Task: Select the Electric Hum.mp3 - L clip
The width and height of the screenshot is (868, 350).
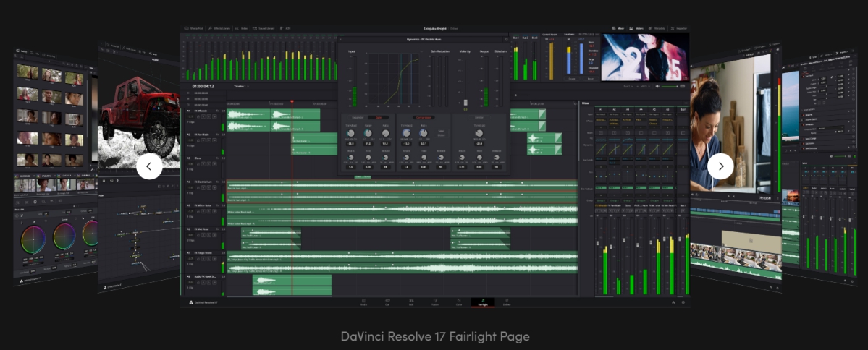Action: 402,186
